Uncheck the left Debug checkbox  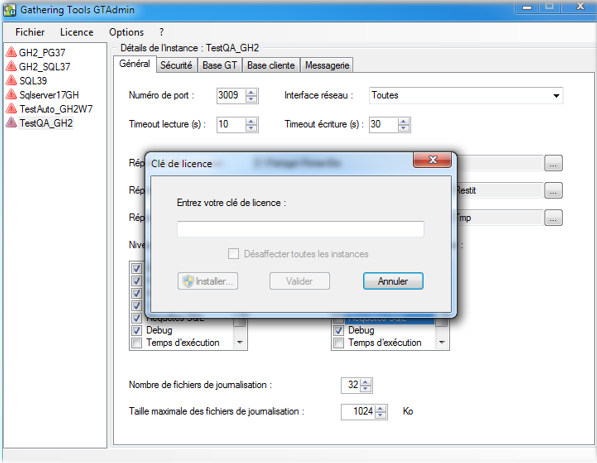tap(137, 330)
